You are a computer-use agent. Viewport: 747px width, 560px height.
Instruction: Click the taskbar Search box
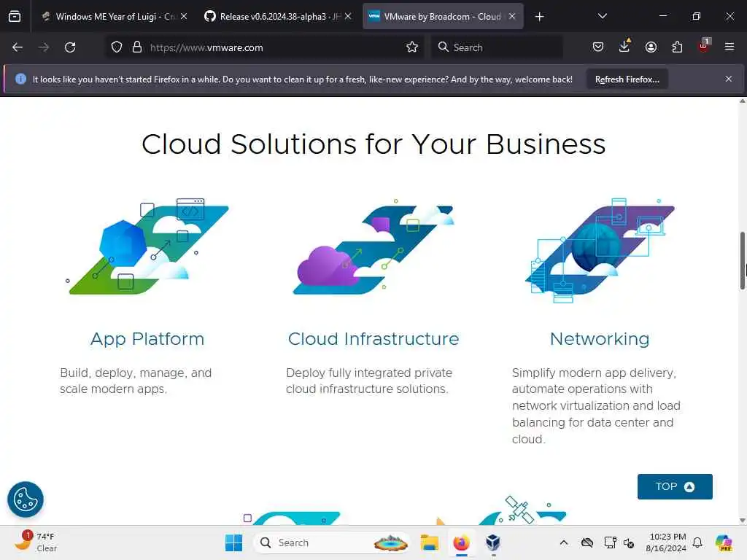click(x=332, y=542)
